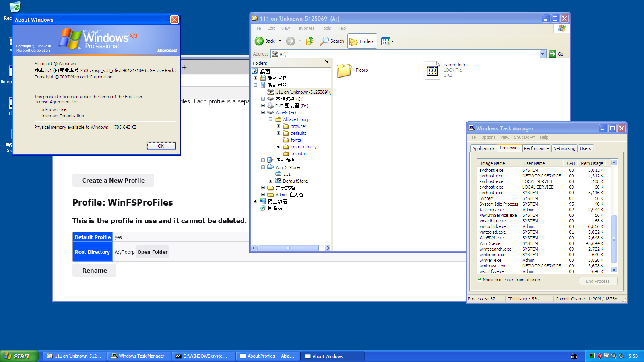644x362 pixels.
Task: Click the Go button in Explorer
Action: (x=557, y=54)
